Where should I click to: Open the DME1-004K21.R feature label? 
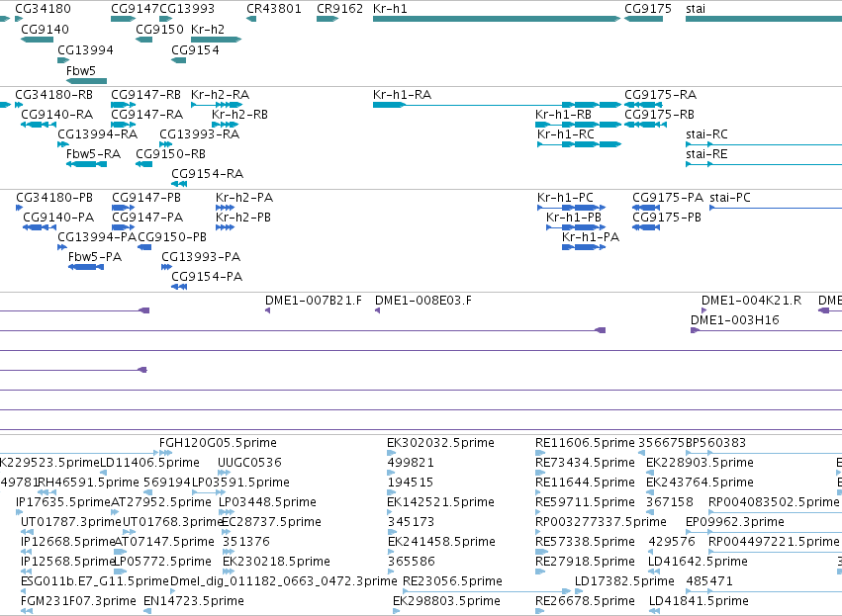[x=751, y=301]
